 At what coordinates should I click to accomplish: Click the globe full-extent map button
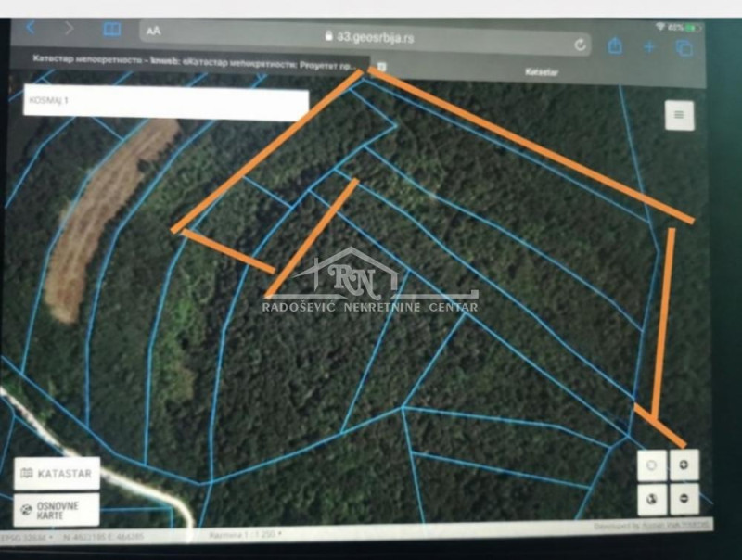651,499
